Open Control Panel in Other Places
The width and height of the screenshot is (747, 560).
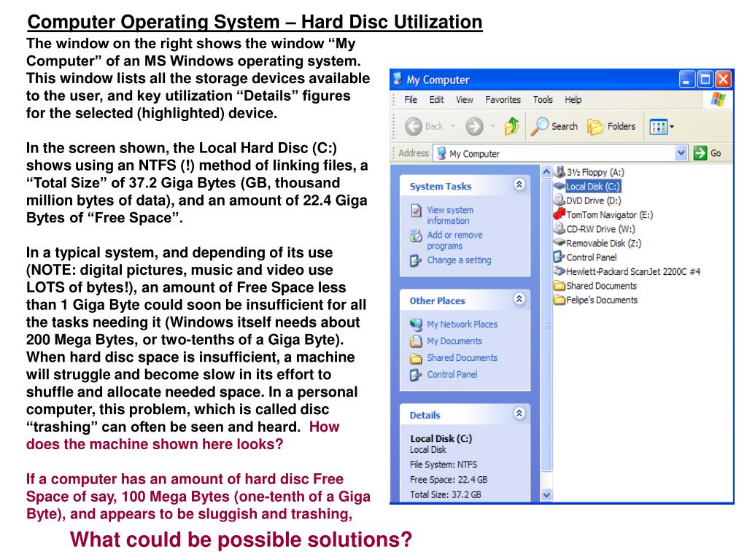point(452,374)
